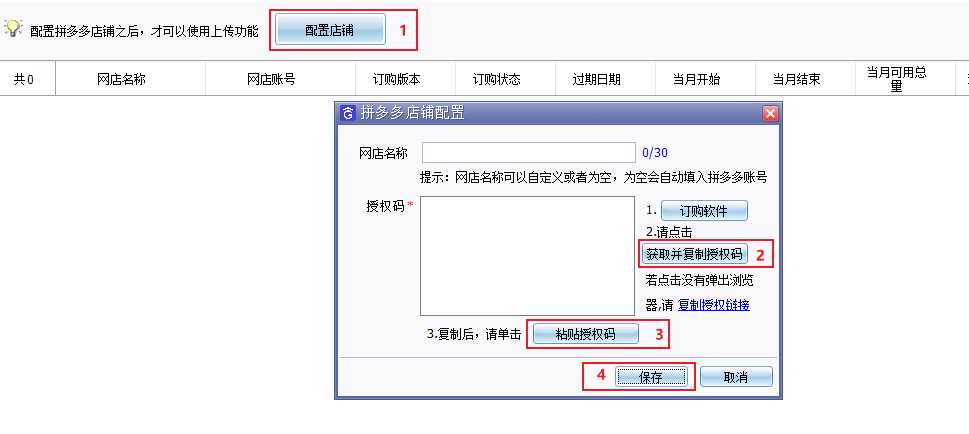Click the 粘贴授权码 button
This screenshot has height=434, width=969.
pos(585,334)
